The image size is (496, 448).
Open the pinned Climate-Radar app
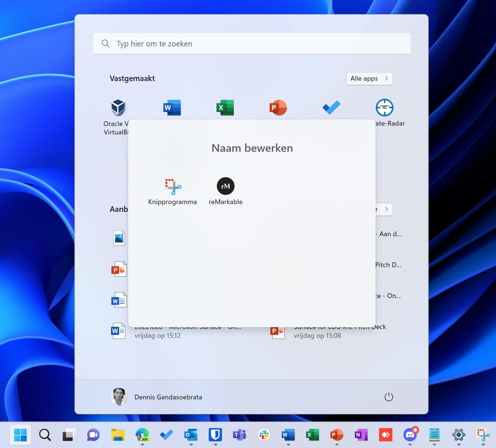tap(384, 108)
